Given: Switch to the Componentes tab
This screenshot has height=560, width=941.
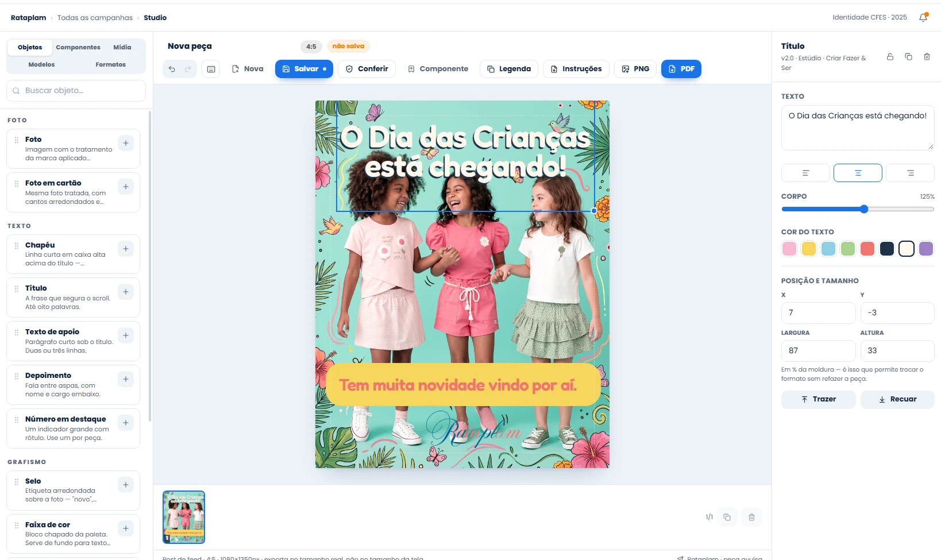Looking at the screenshot, I should point(78,47).
